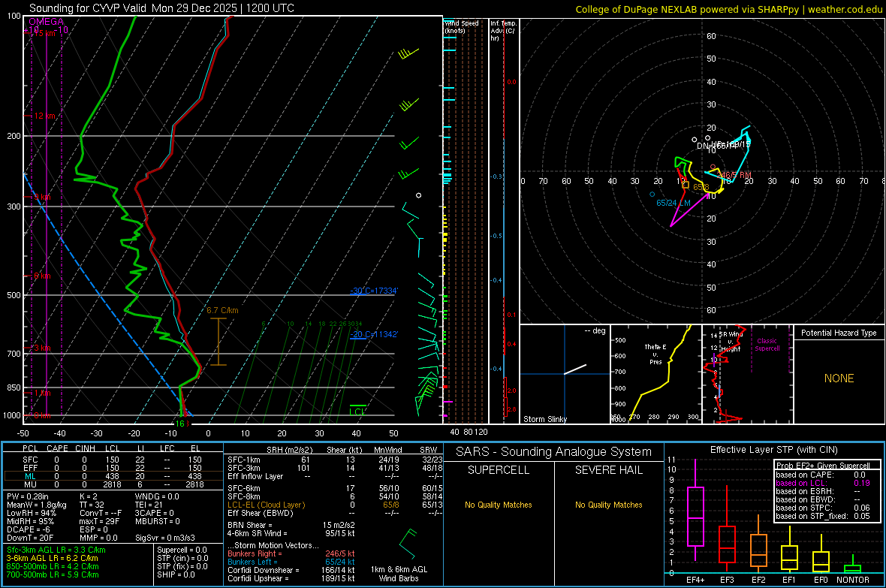Click Sfc-3km AGL LR = 3.3 C/km
The image size is (886, 588).
point(56,550)
